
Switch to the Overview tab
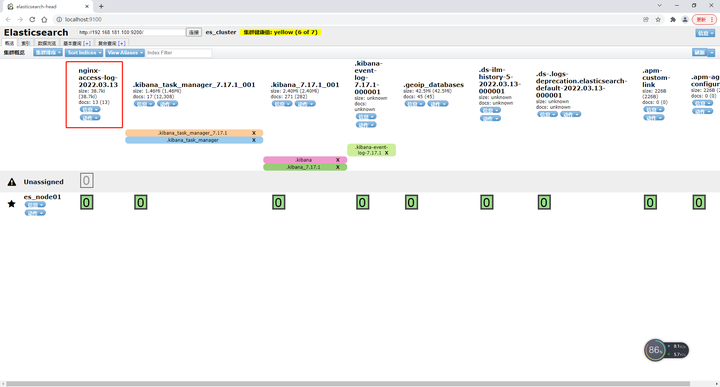click(10, 43)
